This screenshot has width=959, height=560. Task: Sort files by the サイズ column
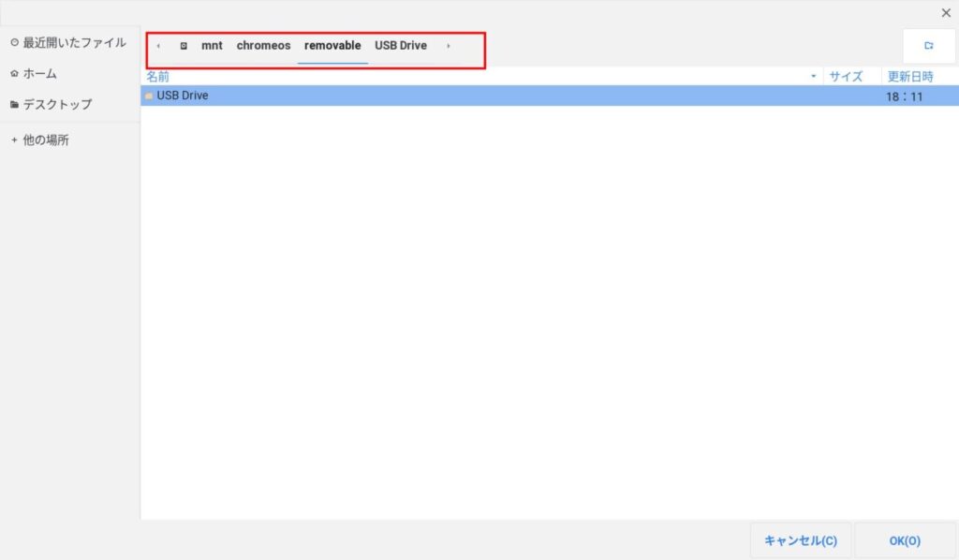[848, 76]
